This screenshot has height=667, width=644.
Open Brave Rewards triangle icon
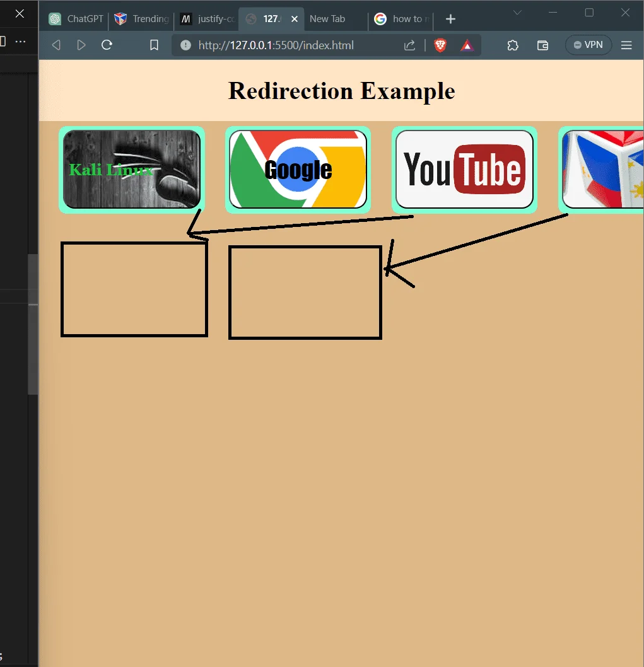click(x=467, y=45)
